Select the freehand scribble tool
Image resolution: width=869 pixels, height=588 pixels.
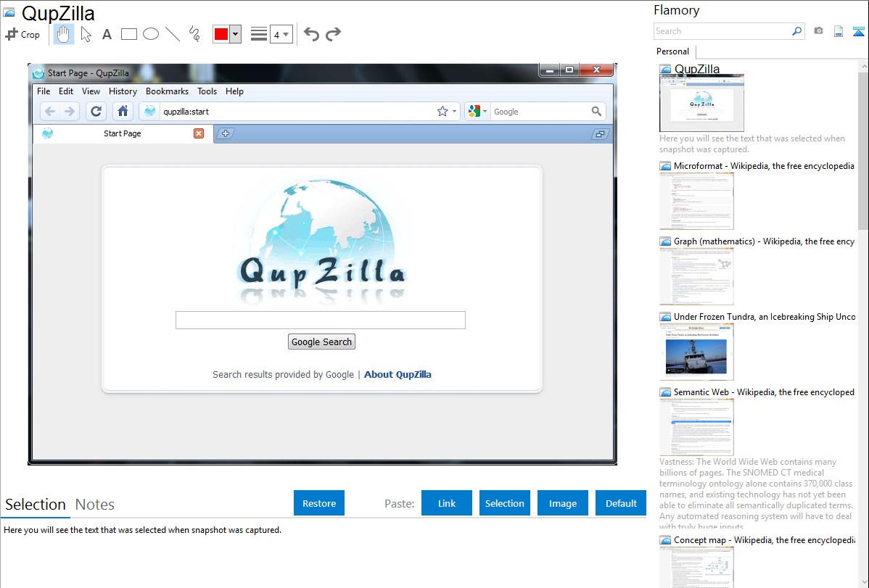click(194, 34)
